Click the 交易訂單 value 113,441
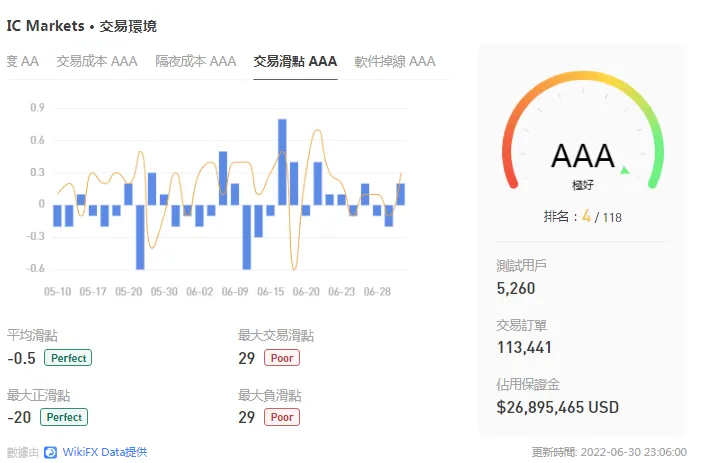This screenshot has width=701, height=463. pyautogui.click(x=524, y=347)
